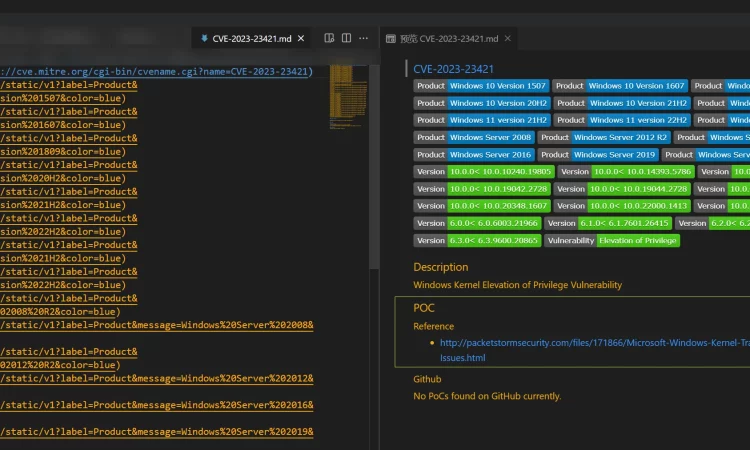The width and height of the screenshot is (750, 450).
Task: Click the sion%201507&color=blue line in editor
Action: click(x=63, y=99)
